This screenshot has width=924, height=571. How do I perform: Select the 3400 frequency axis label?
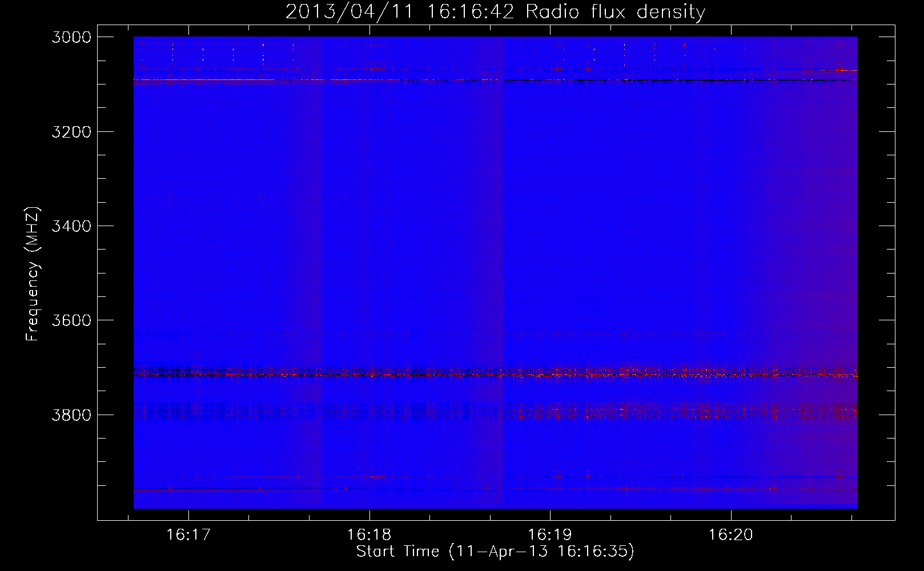point(71,226)
